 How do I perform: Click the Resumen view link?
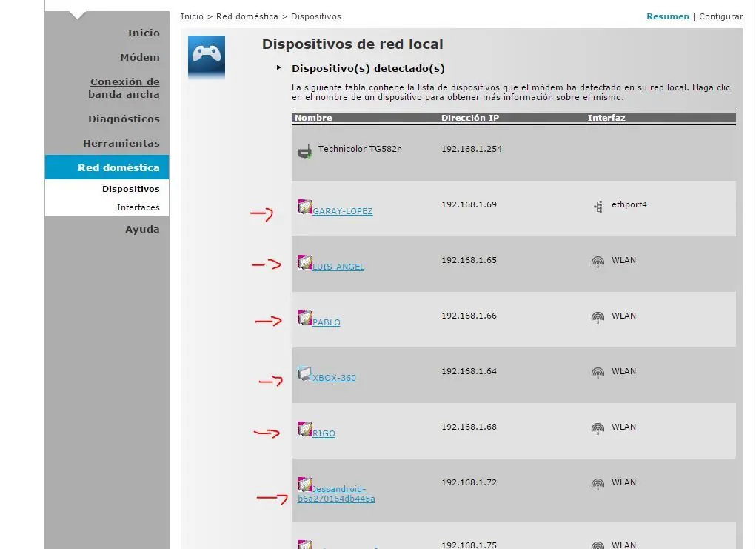pos(668,16)
